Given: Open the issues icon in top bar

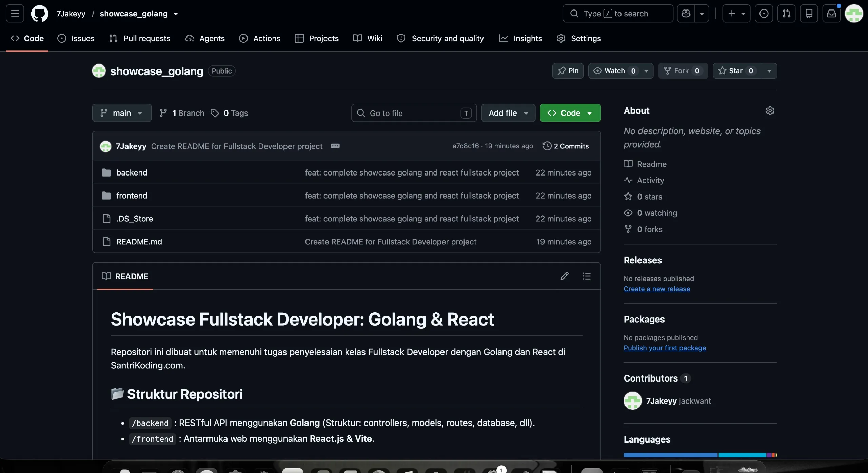Looking at the screenshot, I should click(764, 14).
